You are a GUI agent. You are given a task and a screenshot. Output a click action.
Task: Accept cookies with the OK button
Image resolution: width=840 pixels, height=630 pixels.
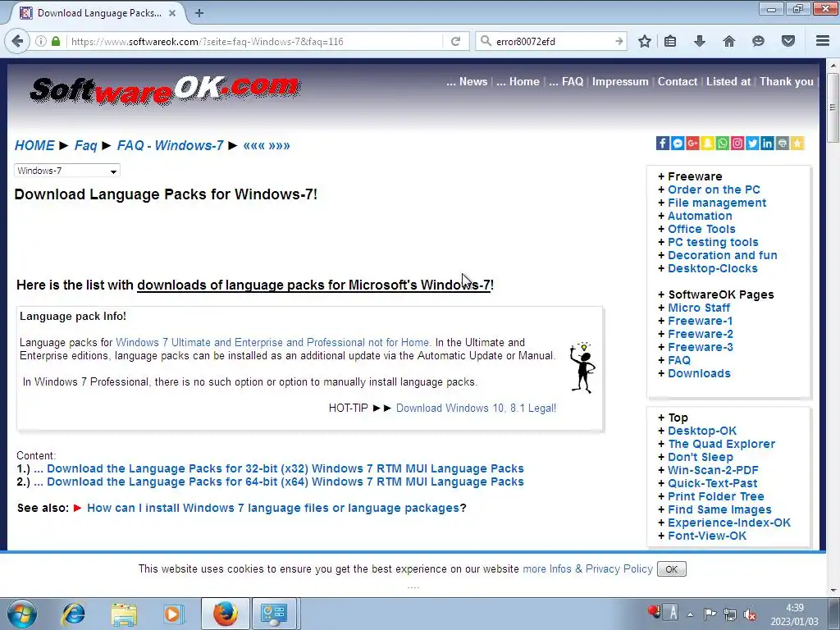[671, 569]
